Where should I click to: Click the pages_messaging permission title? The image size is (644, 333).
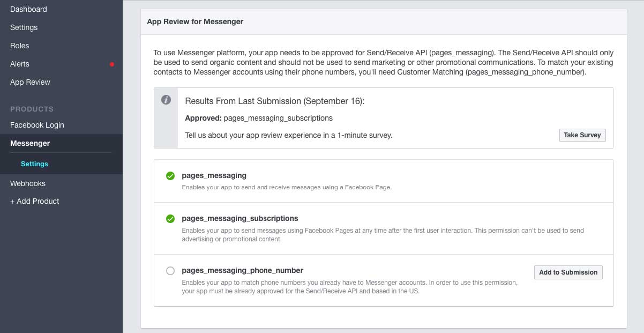pos(214,175)
